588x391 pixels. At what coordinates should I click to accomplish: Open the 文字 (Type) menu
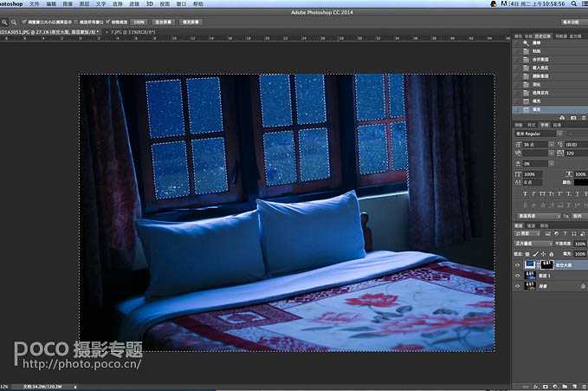tap(100, 3)
